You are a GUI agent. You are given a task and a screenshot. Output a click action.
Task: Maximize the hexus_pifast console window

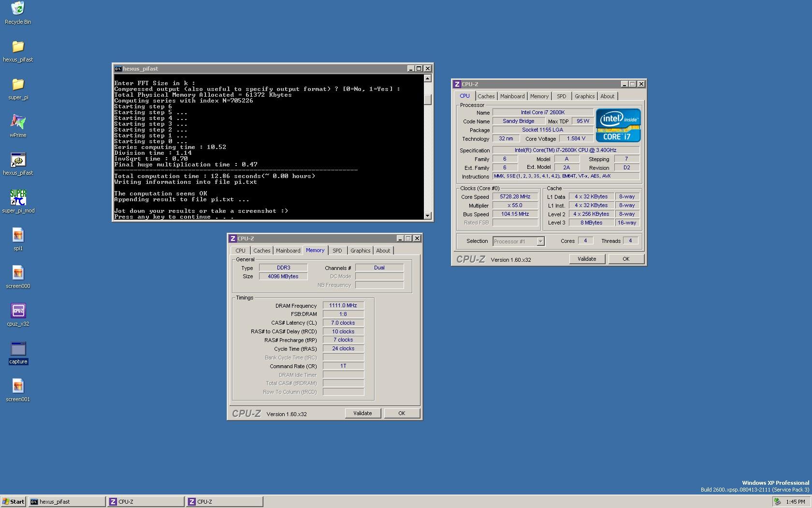pos(419,69)
